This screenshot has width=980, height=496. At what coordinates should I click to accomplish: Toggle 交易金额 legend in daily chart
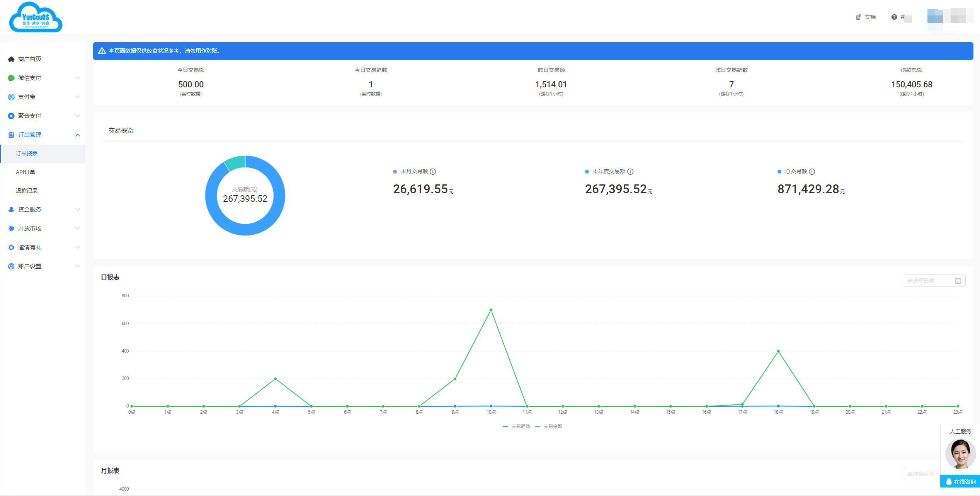coord(549,426)
